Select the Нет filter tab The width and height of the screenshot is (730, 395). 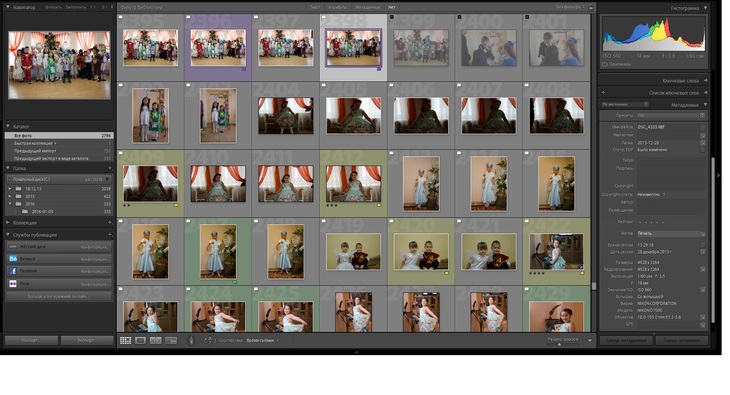click(x=392, y=7)
